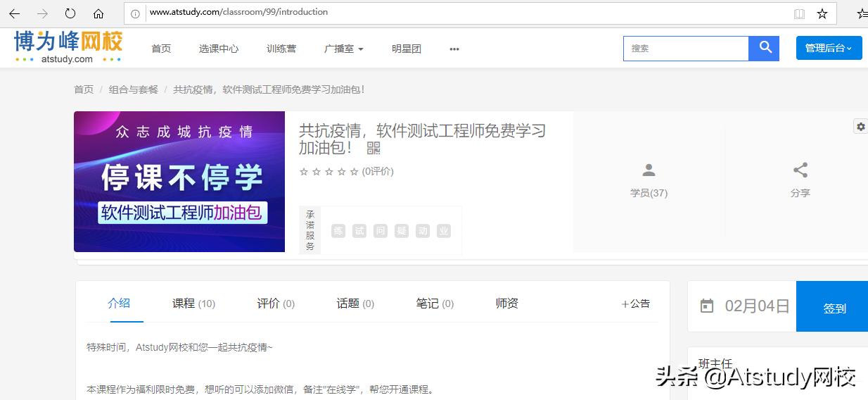Click 组合与套餐 breadcrumb link
Screen dimensions: 868x400
134,89
